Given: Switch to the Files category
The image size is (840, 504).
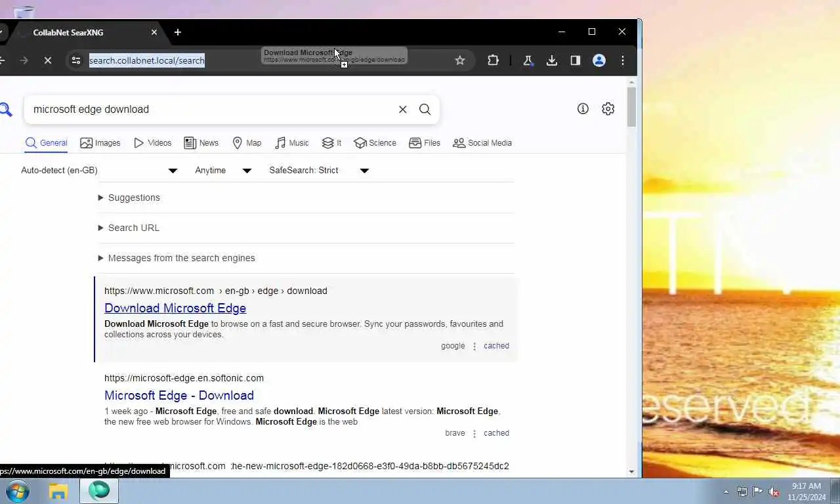Looking at the screenshot, I should 425,143.
